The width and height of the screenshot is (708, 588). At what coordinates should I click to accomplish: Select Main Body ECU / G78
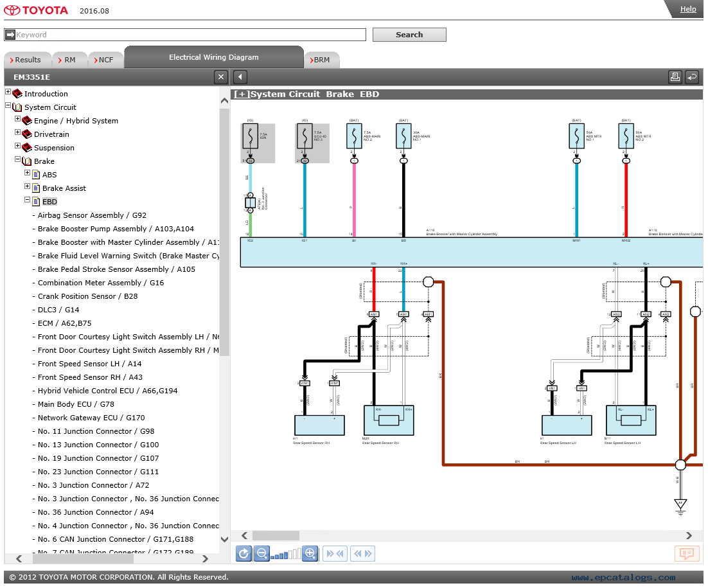tap(76, 404)
